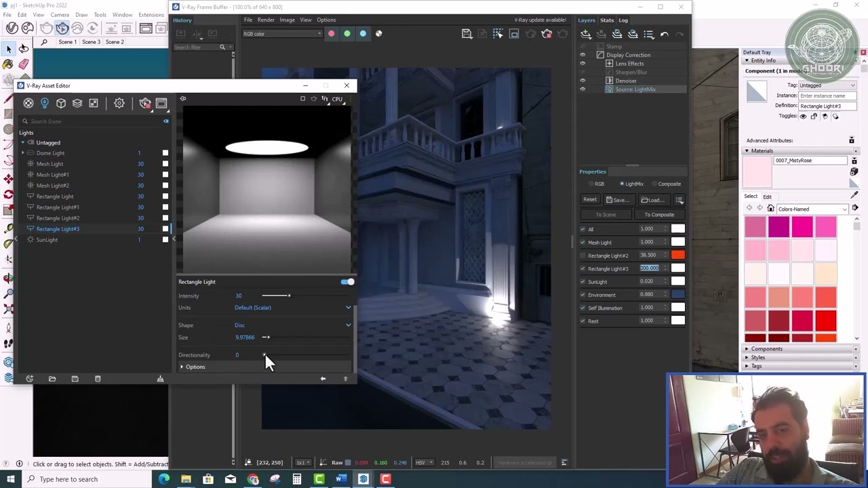The width and height of the screenshot is (868, 488).
Task: Open Image menu in Frame Buffer
Action: (287, 20)
